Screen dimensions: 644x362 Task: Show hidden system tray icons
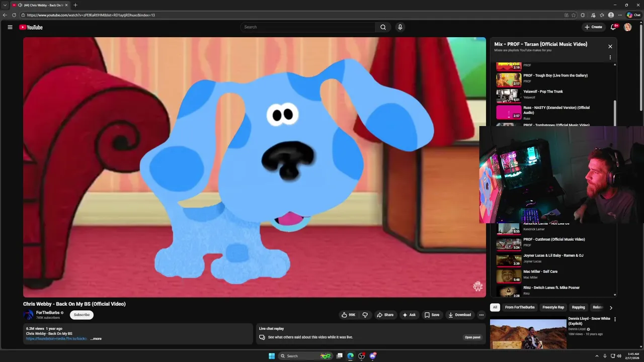click(x=597, y=356)
